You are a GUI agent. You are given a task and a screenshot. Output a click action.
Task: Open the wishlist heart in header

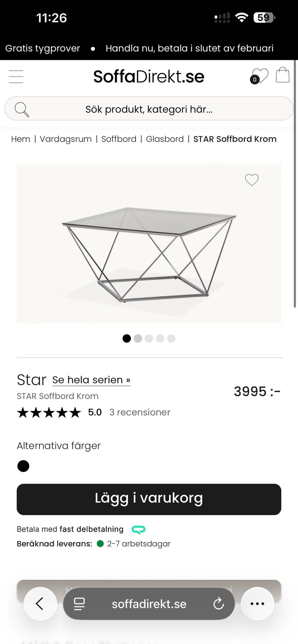tap(260, 76)
